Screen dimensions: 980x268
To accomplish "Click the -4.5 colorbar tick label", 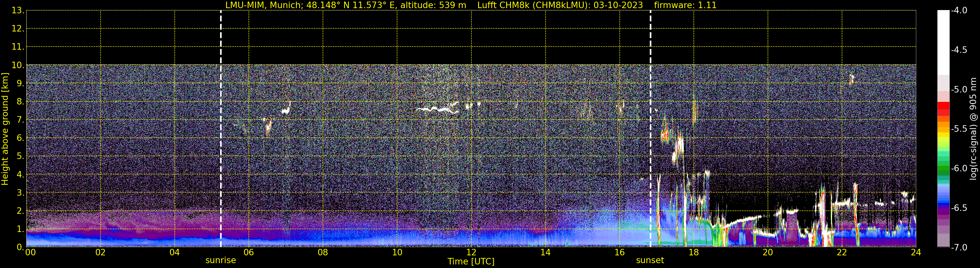I will click(x=959, y=50).
